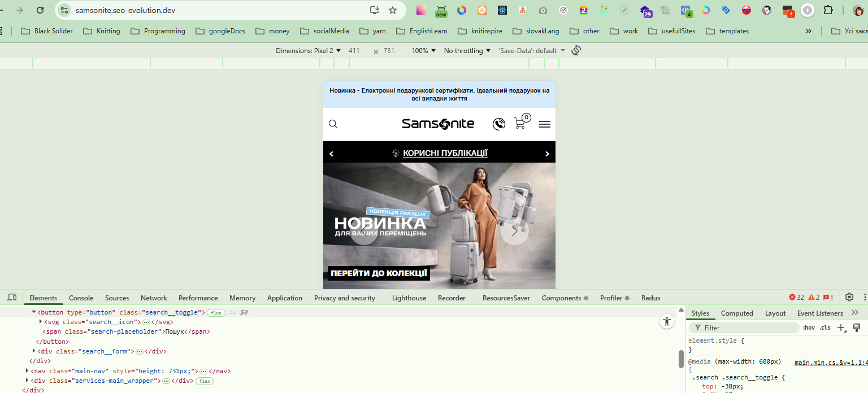This screenshot has width=868, height=393.
Task: Open the Extensions puzzle piece icon
Action: 828,10
